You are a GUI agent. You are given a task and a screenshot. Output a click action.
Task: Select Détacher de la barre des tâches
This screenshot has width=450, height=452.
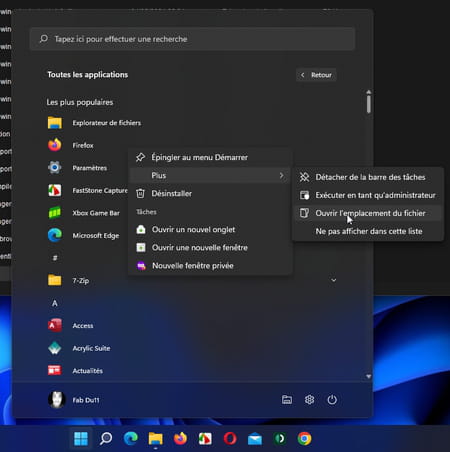click(x=368, y=177)
